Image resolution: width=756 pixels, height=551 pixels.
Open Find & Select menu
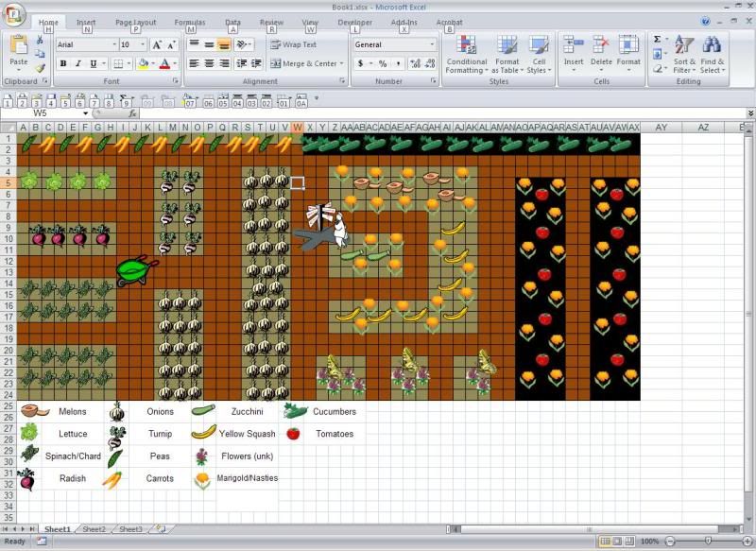pos(713,54)
